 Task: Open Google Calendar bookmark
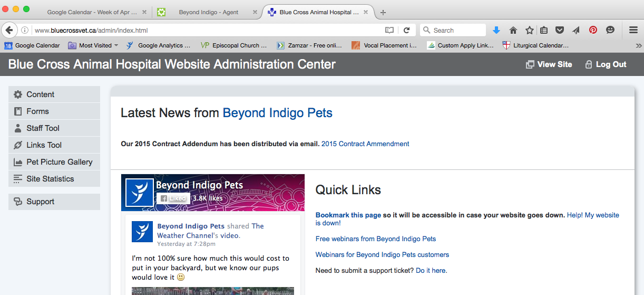click(x=32, y=45)
